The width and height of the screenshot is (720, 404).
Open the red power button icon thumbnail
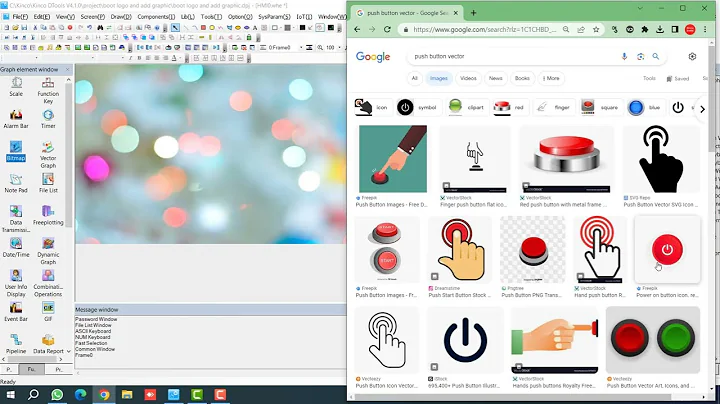667,250
